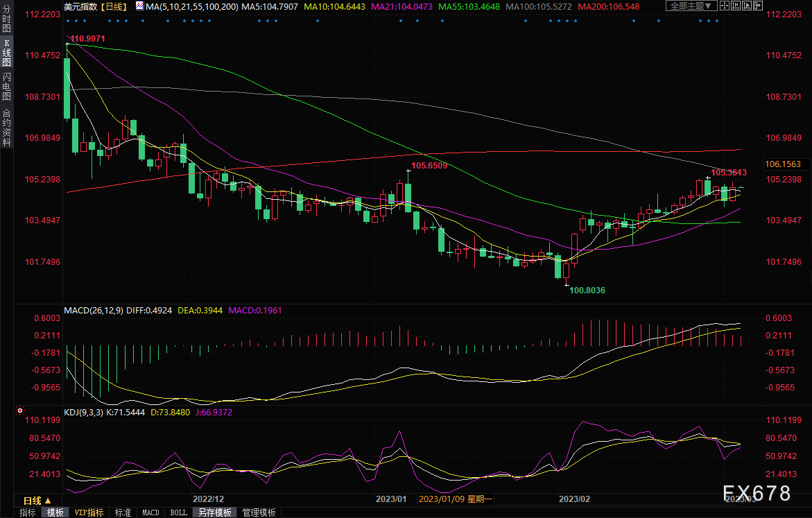
Task: Click the MA indicator chart icon
Action: point(140,6)
